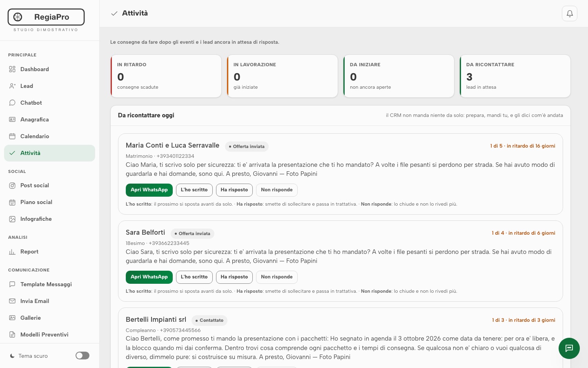Viewport: 588px width, 368px height.
Task: Click the 'Da ricontattare oggi' section heading
Action: pyautogui.click(x=146, y=115)
